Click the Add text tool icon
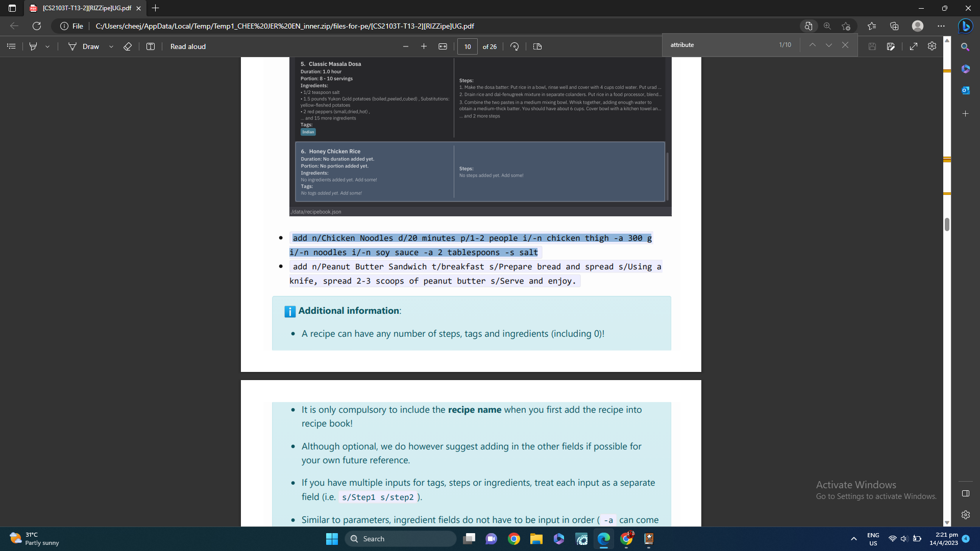Screen dimensions: 980x551 click(x=151, y=46)
